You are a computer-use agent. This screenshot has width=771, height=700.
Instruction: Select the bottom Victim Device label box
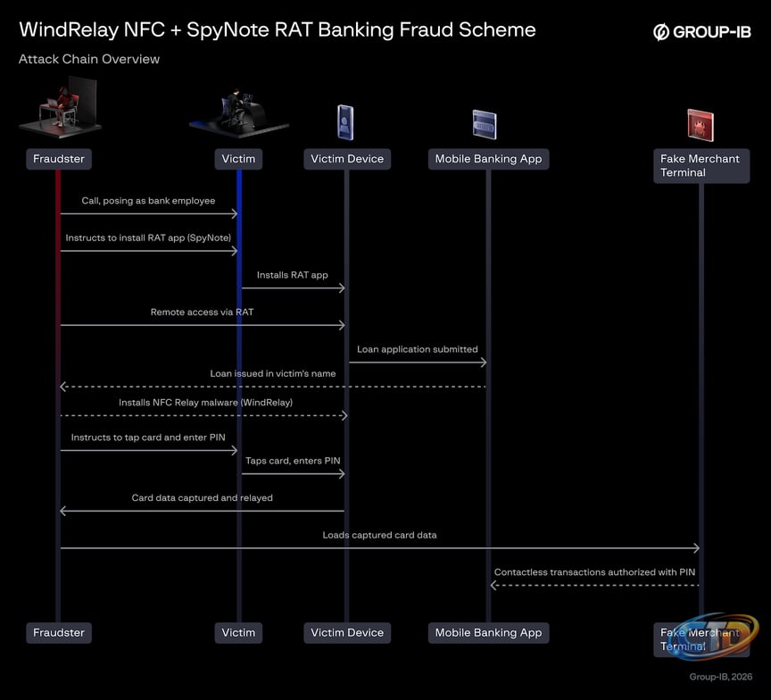coord(347,633)
